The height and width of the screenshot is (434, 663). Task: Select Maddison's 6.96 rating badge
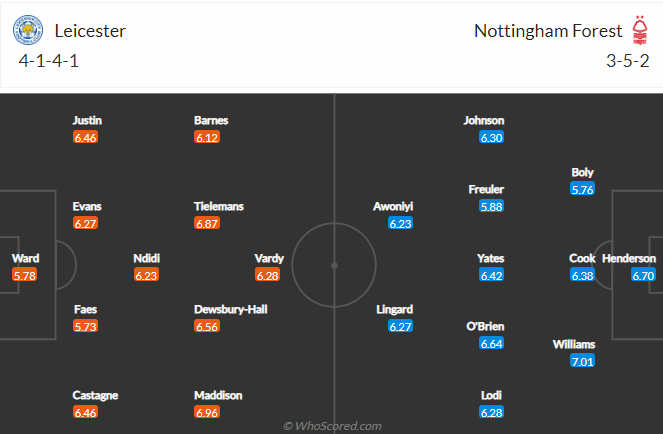(207, 412)
